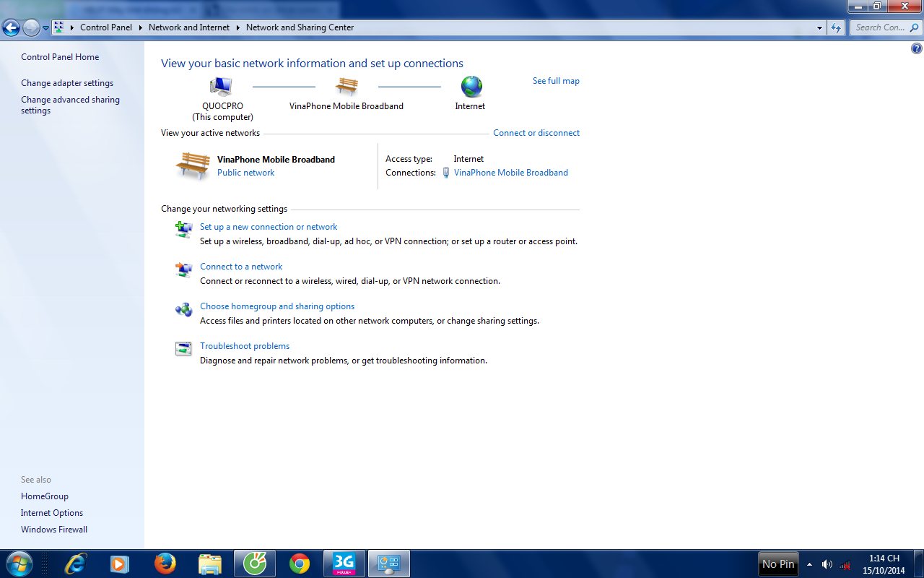
Task: Click the Forward navigation arrow button
Action: (31, 27)
